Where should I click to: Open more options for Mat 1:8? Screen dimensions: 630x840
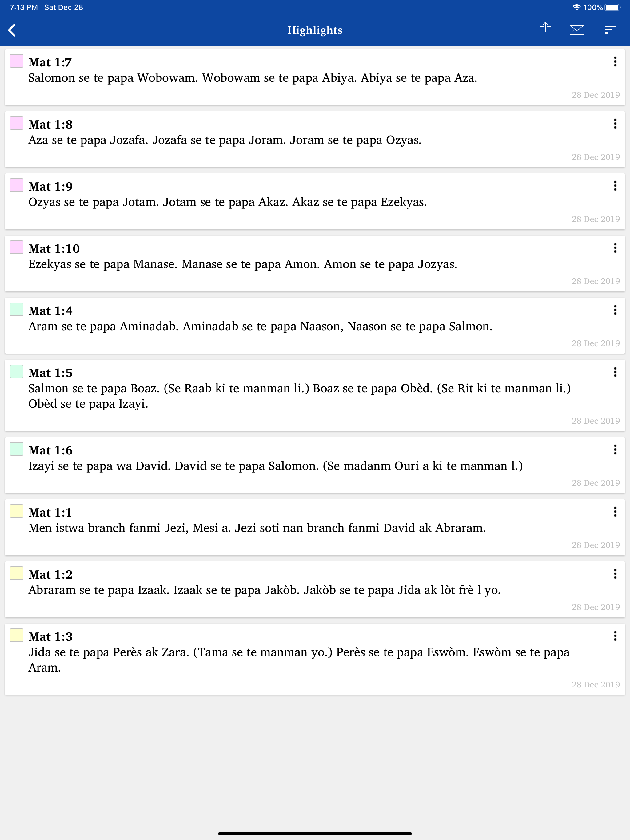point(615,124)
